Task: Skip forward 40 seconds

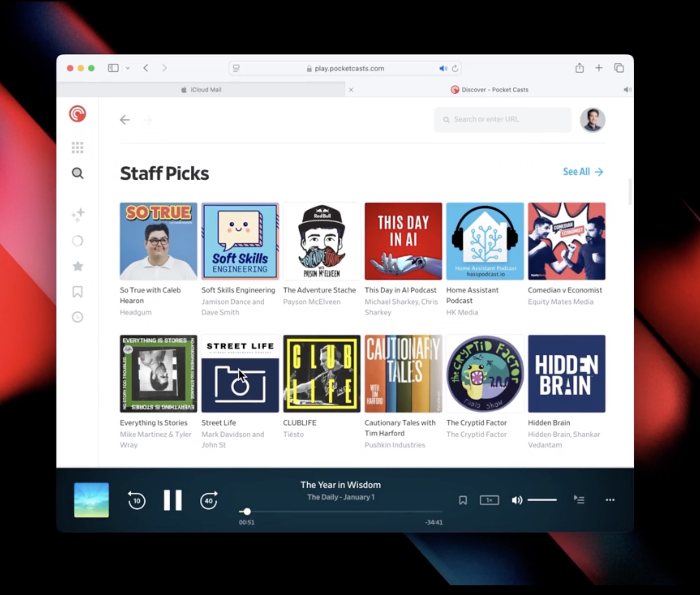Action: (x=208, y=501)
